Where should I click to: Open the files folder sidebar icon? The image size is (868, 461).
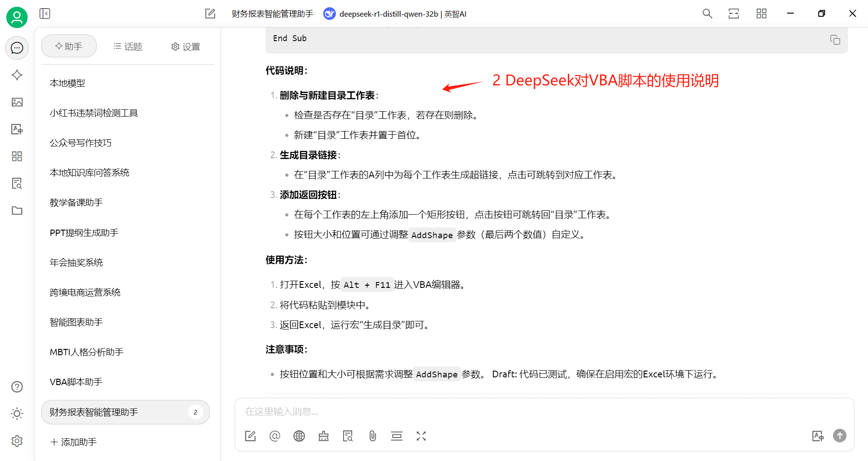tap(17, 211)
